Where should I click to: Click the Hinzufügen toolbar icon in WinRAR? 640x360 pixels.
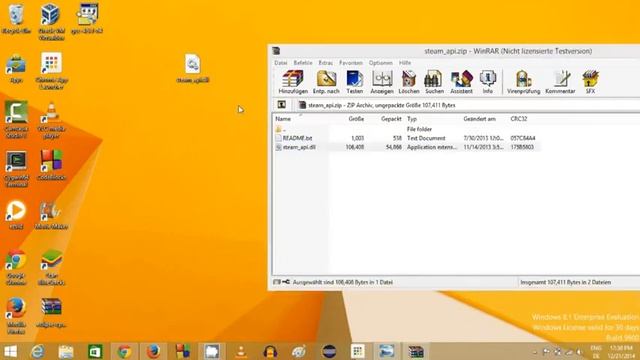tap(293, 82)
